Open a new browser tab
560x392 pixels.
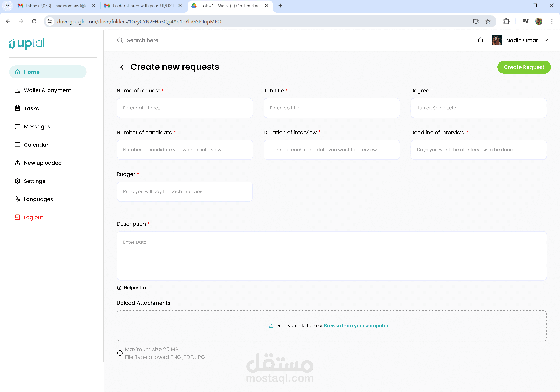(x=280, y=6)
